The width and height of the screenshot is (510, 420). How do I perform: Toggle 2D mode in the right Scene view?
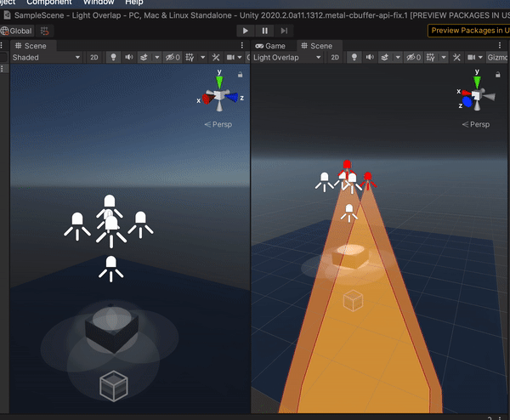click(x=335, y=58)
